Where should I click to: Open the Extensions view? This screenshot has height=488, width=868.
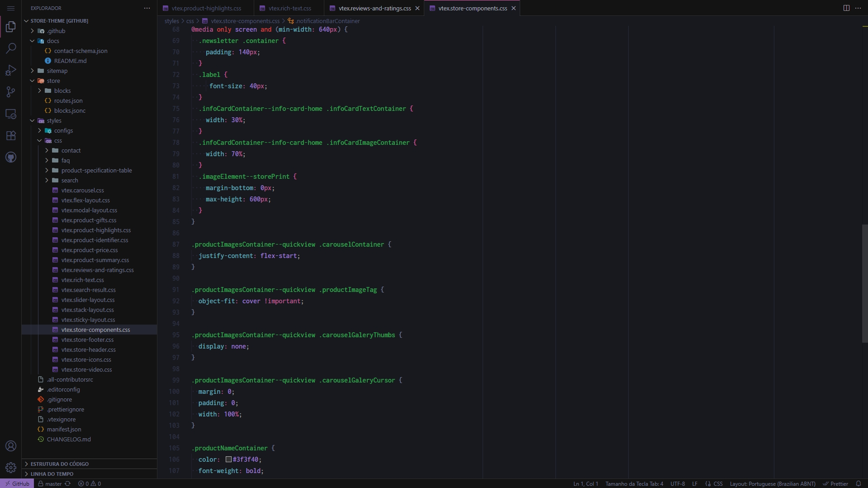[11, 135]
